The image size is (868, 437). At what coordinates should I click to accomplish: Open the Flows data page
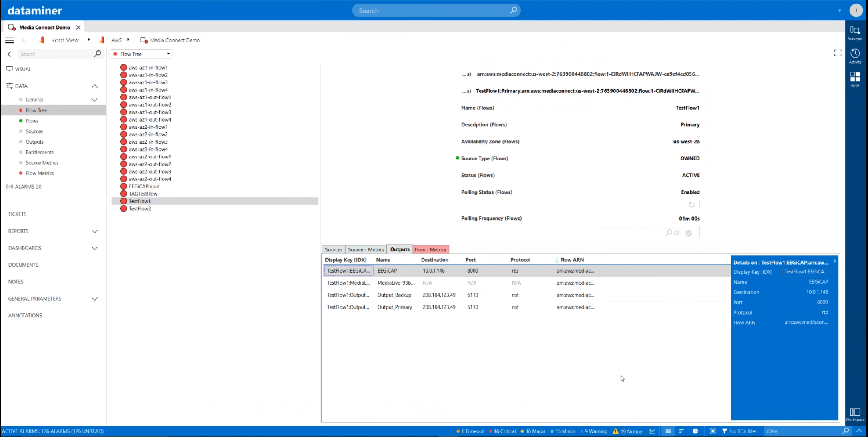tap(32, 121)
